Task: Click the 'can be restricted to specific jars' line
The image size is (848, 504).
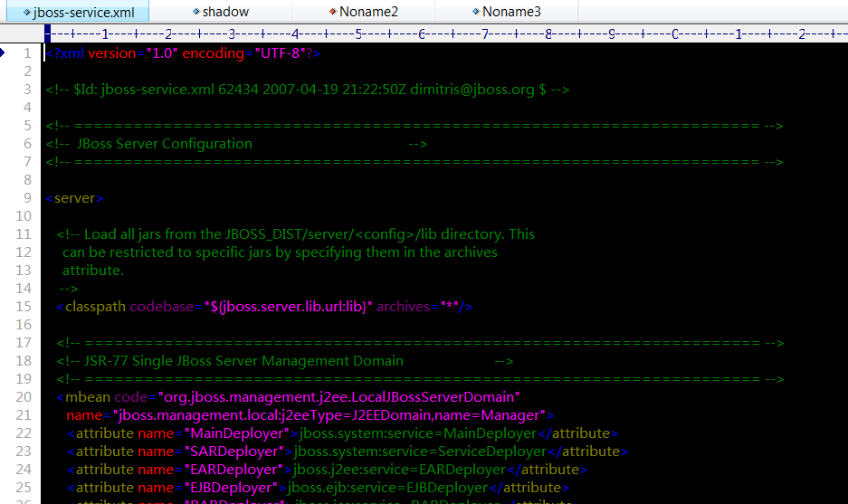Action: point(280,252)
